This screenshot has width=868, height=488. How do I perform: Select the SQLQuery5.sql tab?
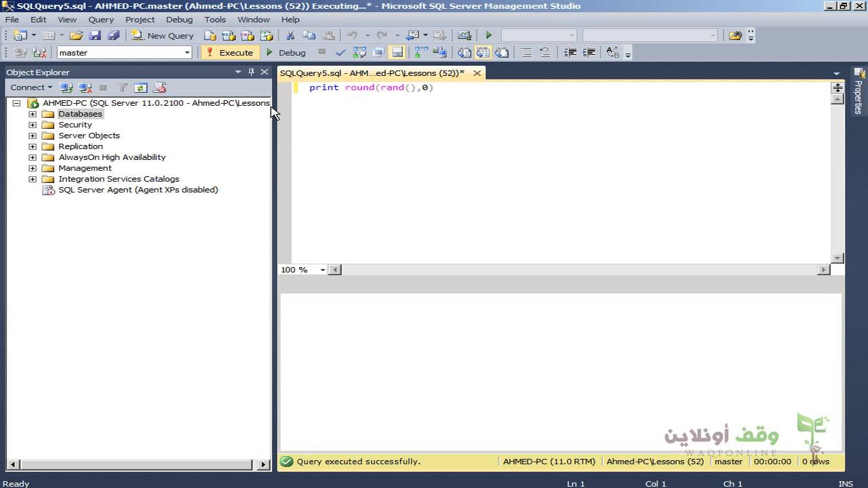tap(372, 73)
